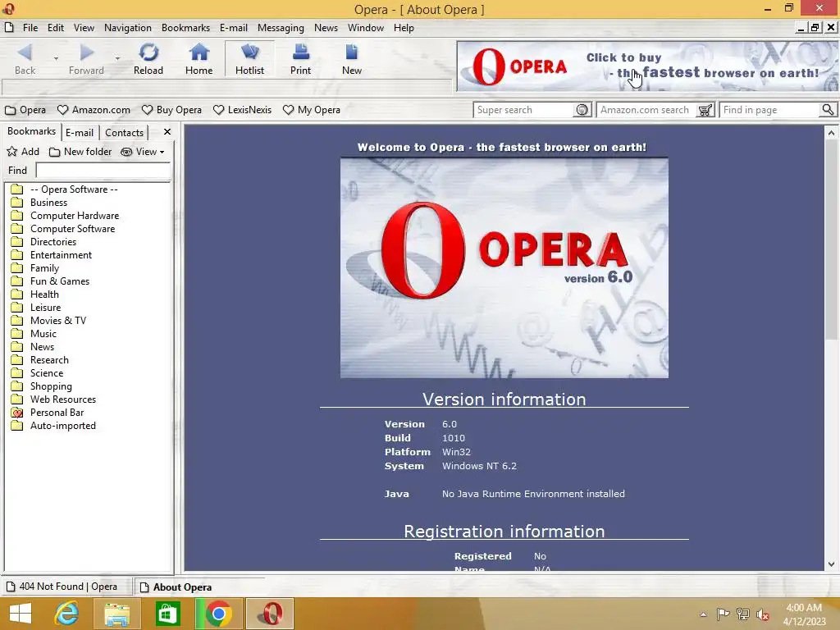Screen dimensions: 840x630
Task: Expand the Computer Software folder
Action: (x=62, y=229)
